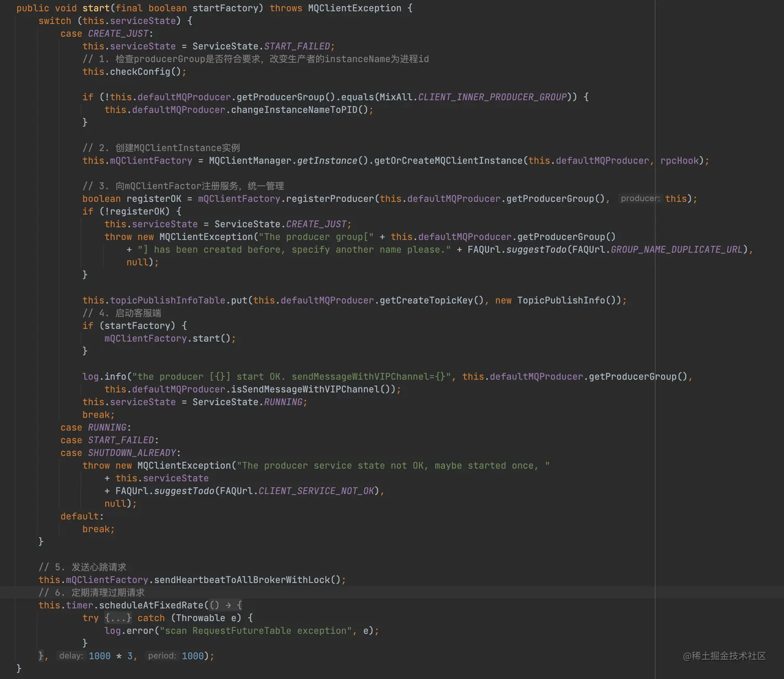Screen dimensions: 784x679
Task: Expand the folded try {...} block
Action: click(x=118, y=618)
